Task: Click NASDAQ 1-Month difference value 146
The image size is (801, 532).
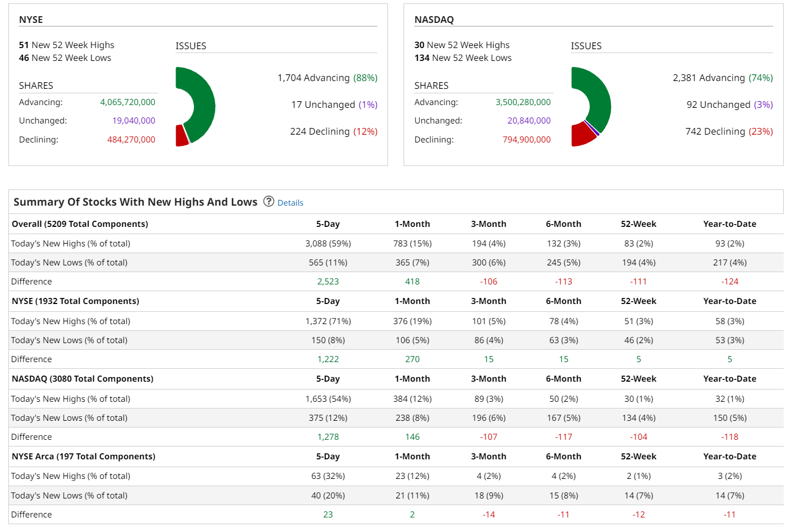Action: (413, 437)
